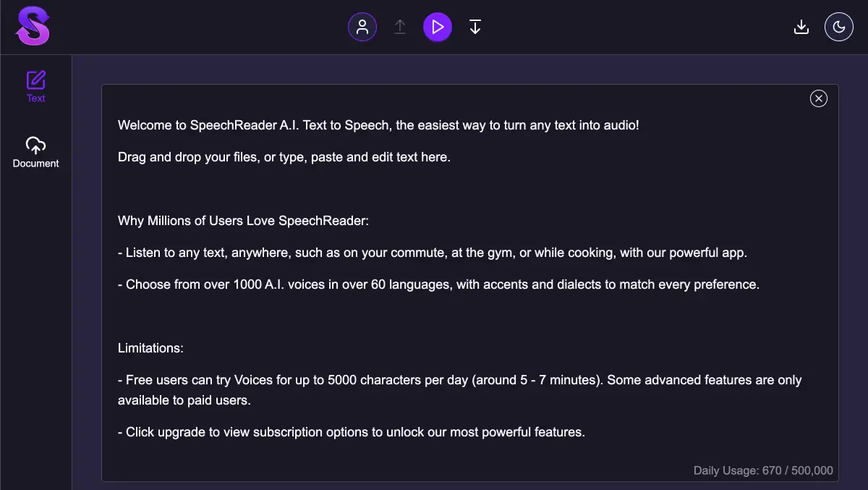Click the Limitations text line

pos(151,347)
